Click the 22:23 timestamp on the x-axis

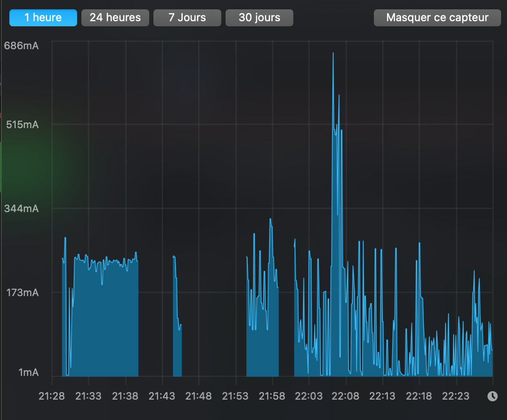click(457, 396)
